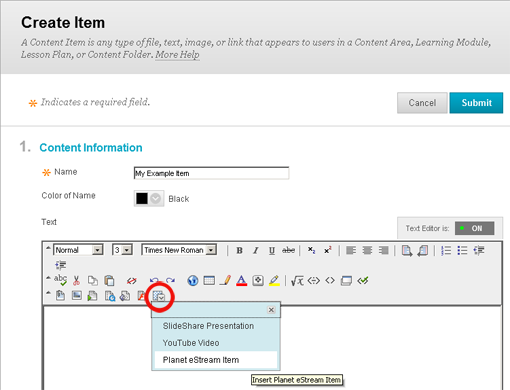The image size is (510, 390).
Task: Open the yellow highlight color tool
Action: click(x=274, y=281)
